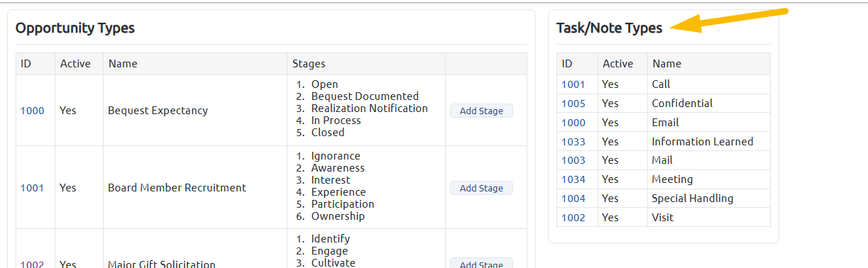Open Email task type ID 1000
This screenshot has width=868, height=268.
click(573, 123)
